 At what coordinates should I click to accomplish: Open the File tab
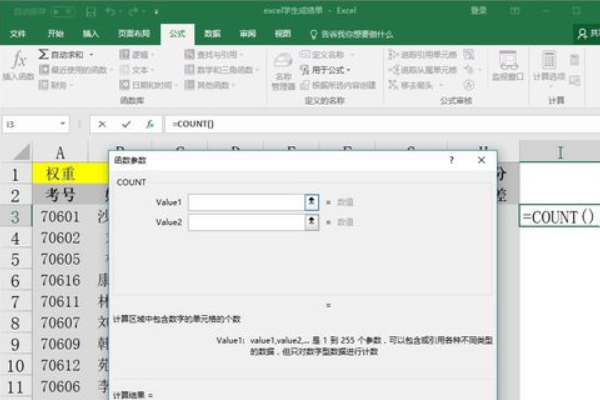[x=18, y=34]
